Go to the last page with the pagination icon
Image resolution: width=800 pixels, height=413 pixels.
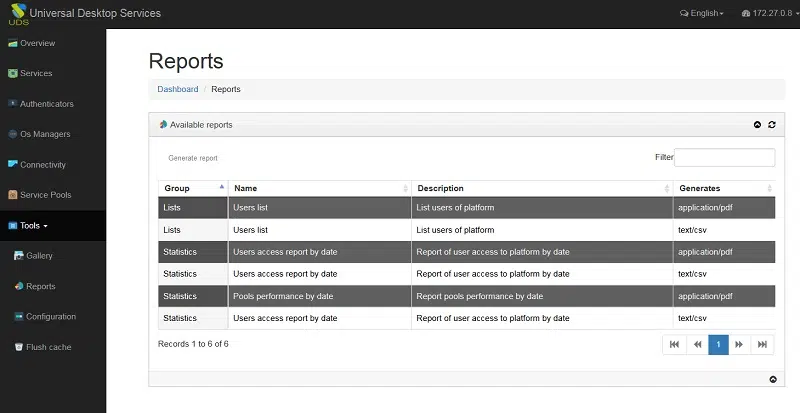[762, 345]
